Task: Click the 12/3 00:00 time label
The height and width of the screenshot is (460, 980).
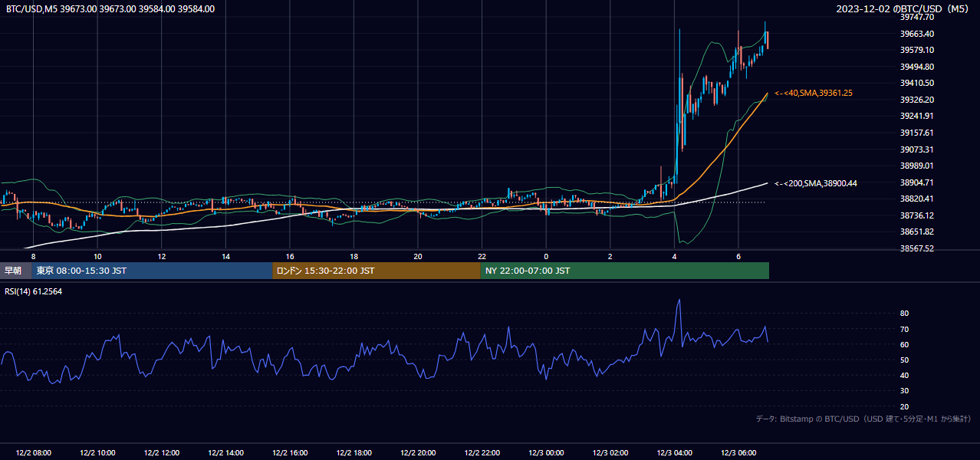Action: [x=546, y=453]
